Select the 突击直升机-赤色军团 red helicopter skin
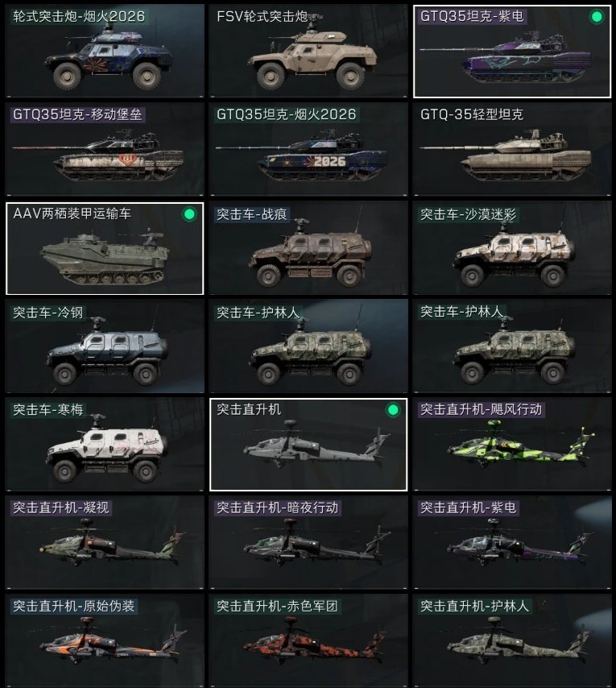 [x=308, y=640]
